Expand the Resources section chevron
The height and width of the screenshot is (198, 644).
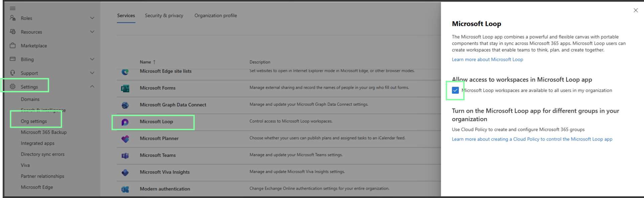(92, 32)
